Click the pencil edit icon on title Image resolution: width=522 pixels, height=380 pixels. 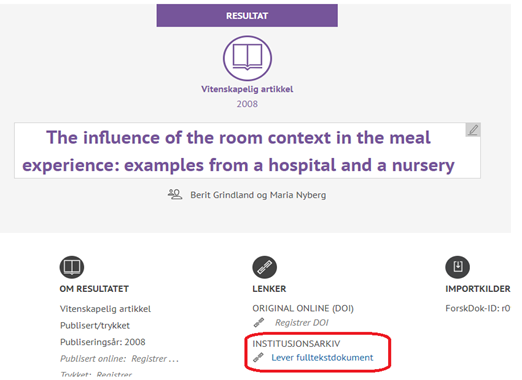pos(473,130)
